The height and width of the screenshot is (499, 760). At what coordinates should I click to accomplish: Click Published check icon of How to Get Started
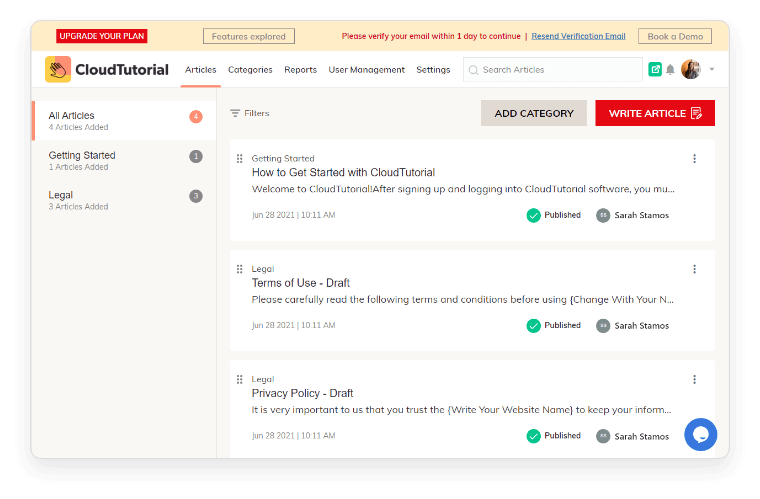coord(533,215)
